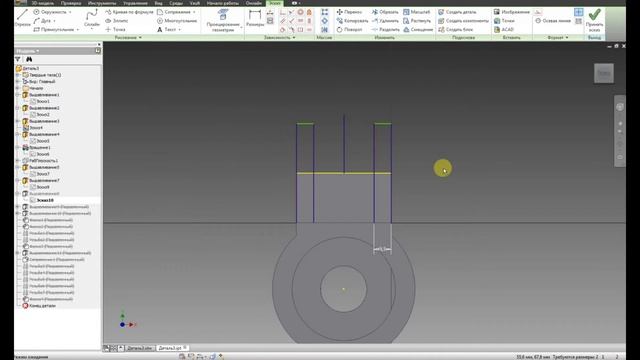
Task: Click the ViewCube in viewport
Action: [x=604, y=73]
